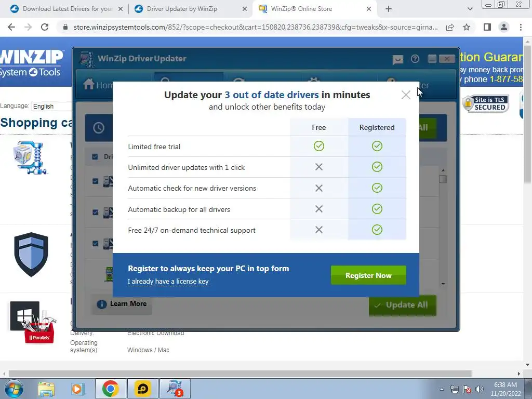Click the page vertical scrollbar thumb
The width and height of the screenshot is (532, 399).
click(x=528, y=114)
